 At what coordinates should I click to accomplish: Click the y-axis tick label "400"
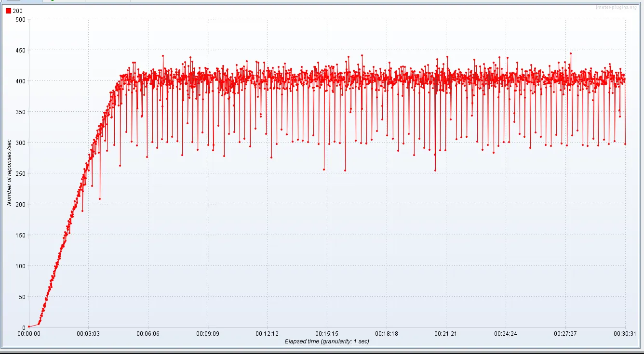(x=20, y=81)
